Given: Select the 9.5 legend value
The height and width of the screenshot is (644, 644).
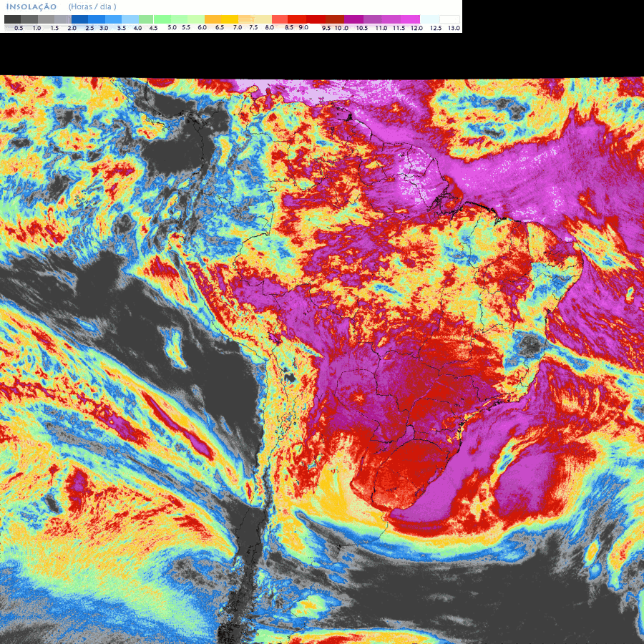Looking at the screenshot, I should [x=326, y=28].
